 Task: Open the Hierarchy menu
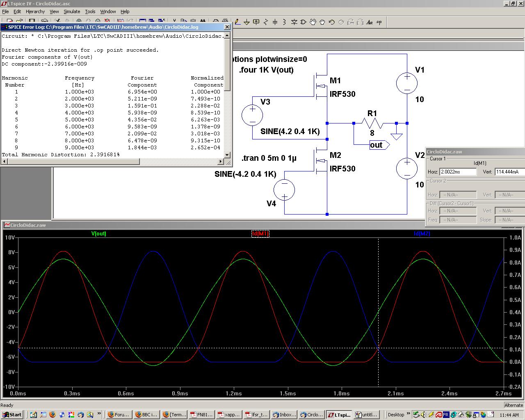point(35,11)
